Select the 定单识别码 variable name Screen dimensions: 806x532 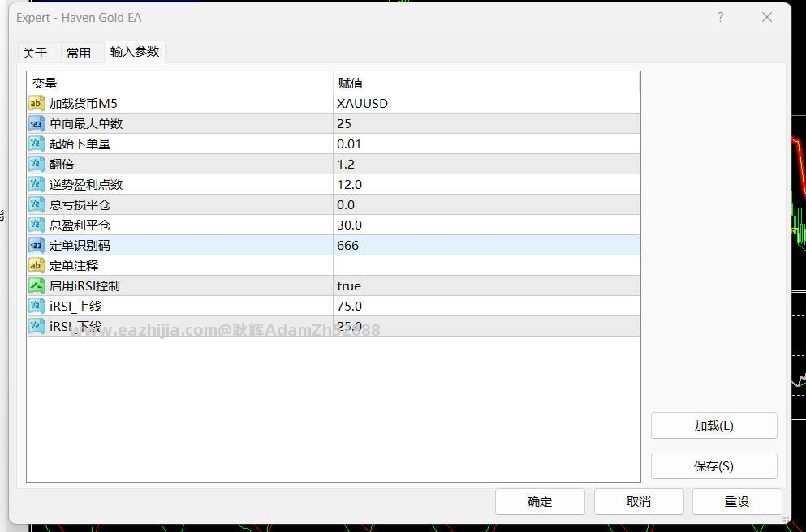pos(80,246)
